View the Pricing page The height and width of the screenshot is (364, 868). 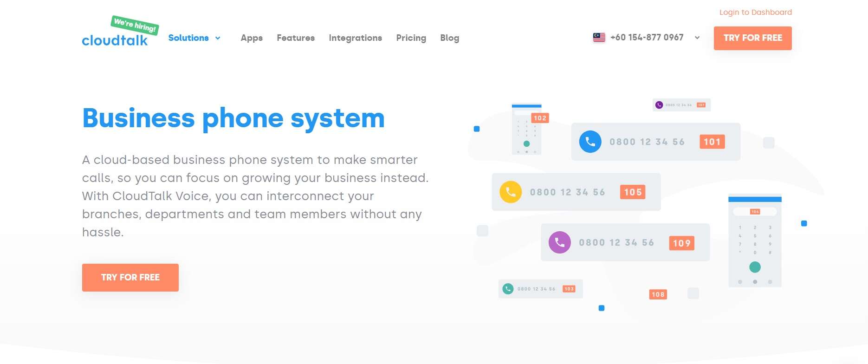411,38
